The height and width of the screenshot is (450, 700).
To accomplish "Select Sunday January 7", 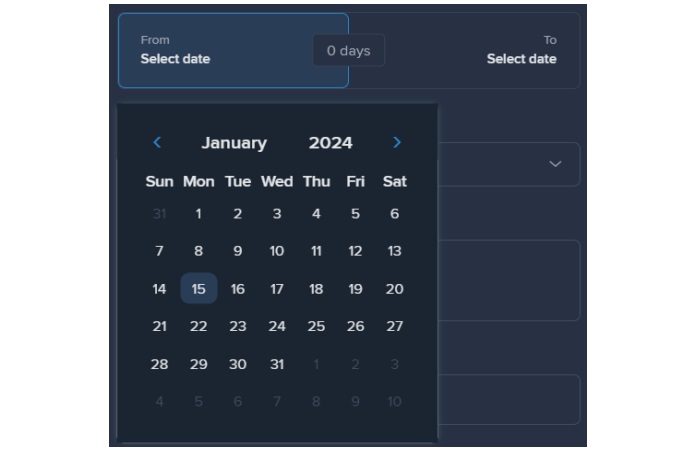I will pyautogui.click(x=159, y=251).
